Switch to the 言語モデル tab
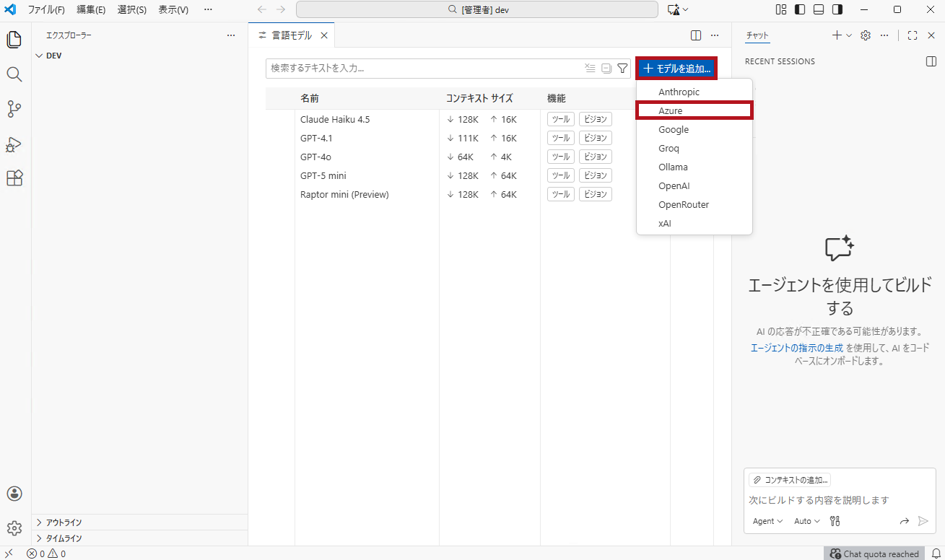This screenshot has width=945, height=560. click(292, 35)
